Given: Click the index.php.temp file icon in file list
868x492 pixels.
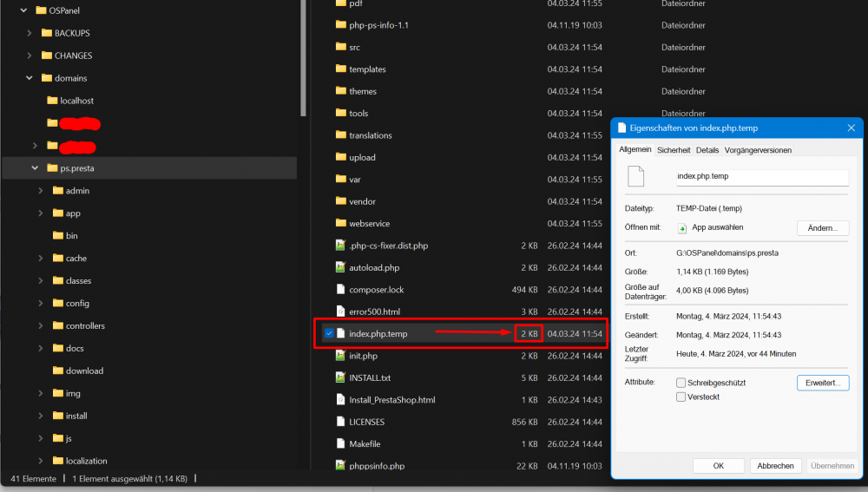Looking at the screenshot, I should (x=340, y=333).
